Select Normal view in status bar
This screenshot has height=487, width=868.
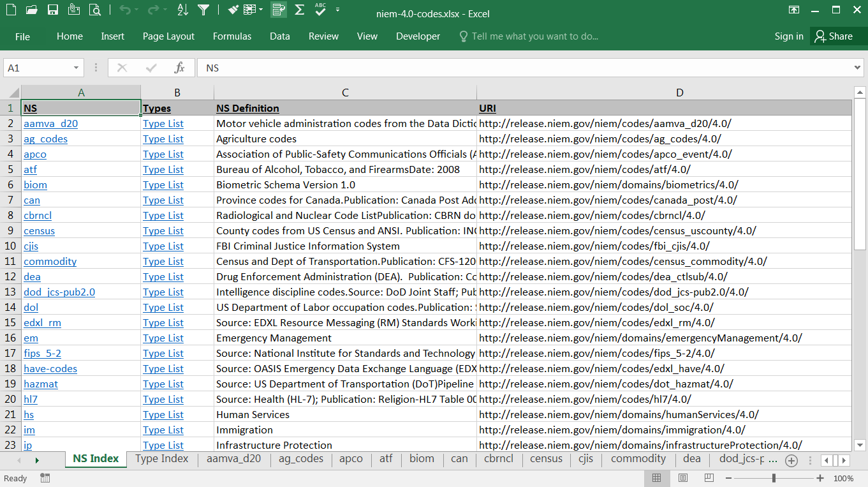(x=657, y=478)
